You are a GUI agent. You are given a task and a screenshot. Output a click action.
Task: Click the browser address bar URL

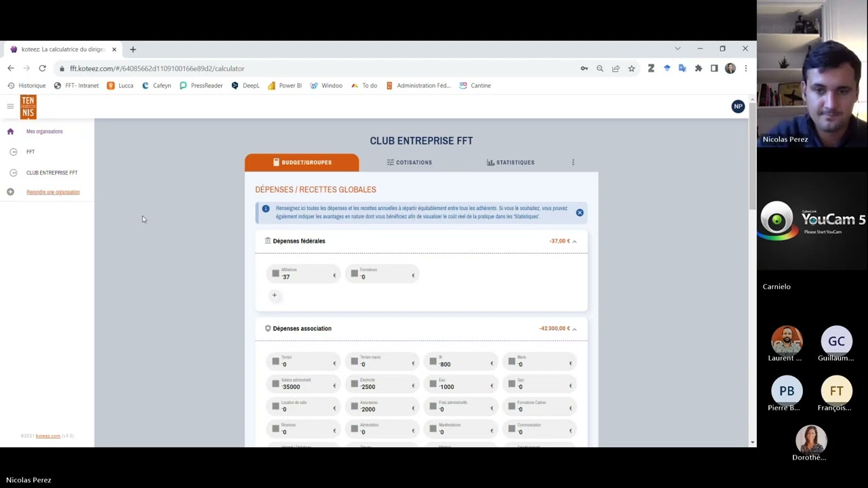[157, 68]
